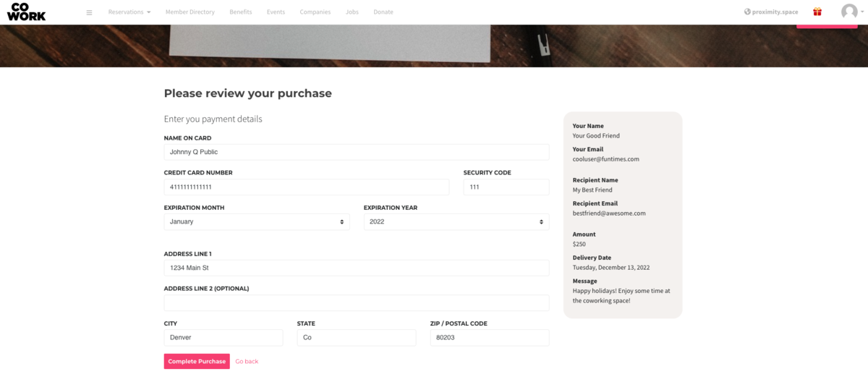Go to Member Directory
Viewport: 868px width, 377px height.
tap(190, 12)
